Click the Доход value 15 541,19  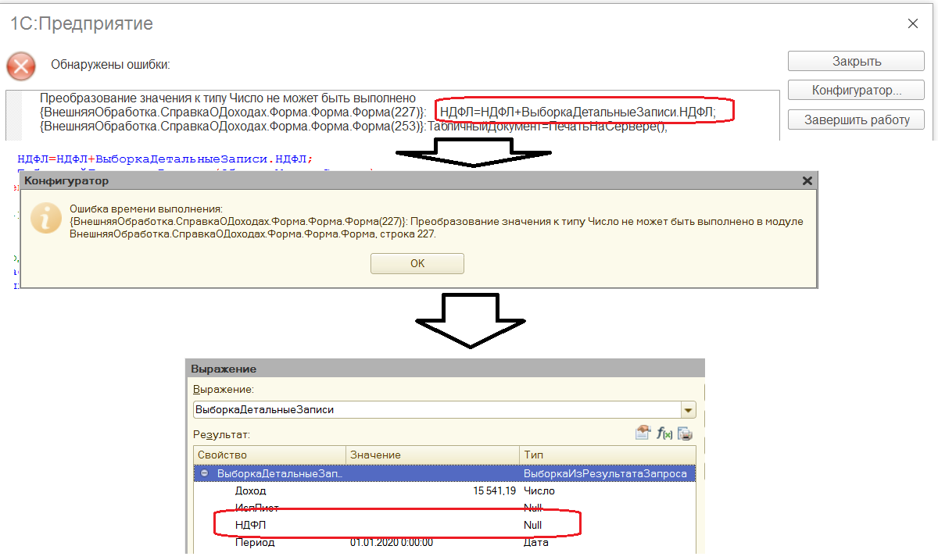pos(494,490)
